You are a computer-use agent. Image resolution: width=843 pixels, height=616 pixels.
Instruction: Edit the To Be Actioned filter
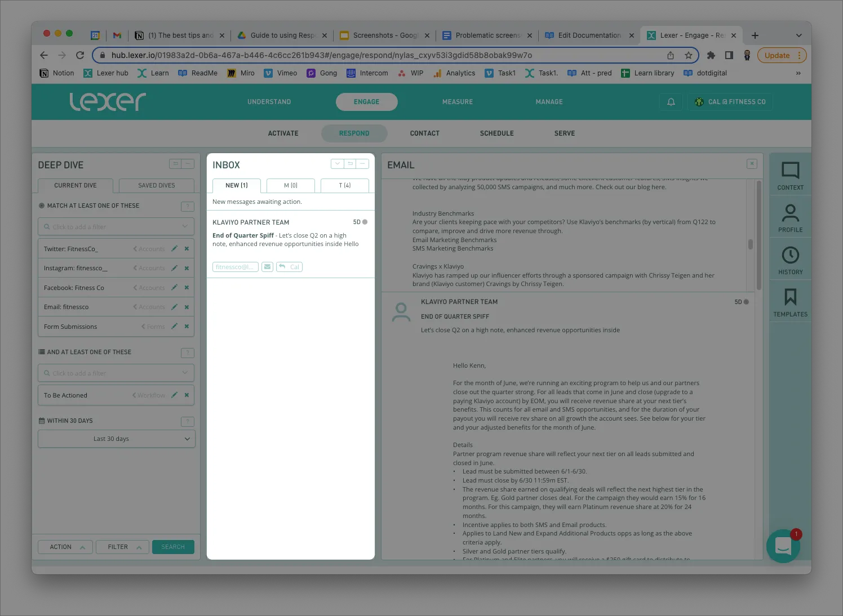pos(174,395)
